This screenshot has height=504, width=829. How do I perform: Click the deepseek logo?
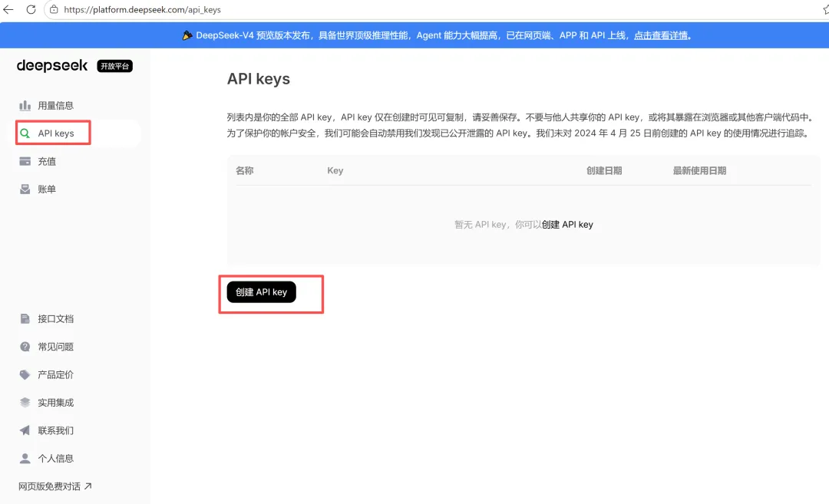[52, 65]
